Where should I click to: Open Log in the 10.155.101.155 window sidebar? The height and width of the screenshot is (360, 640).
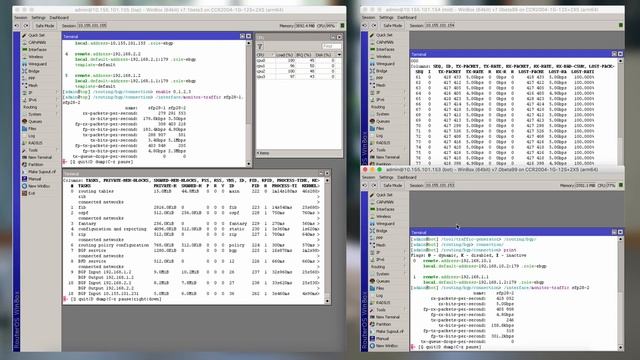31,136
